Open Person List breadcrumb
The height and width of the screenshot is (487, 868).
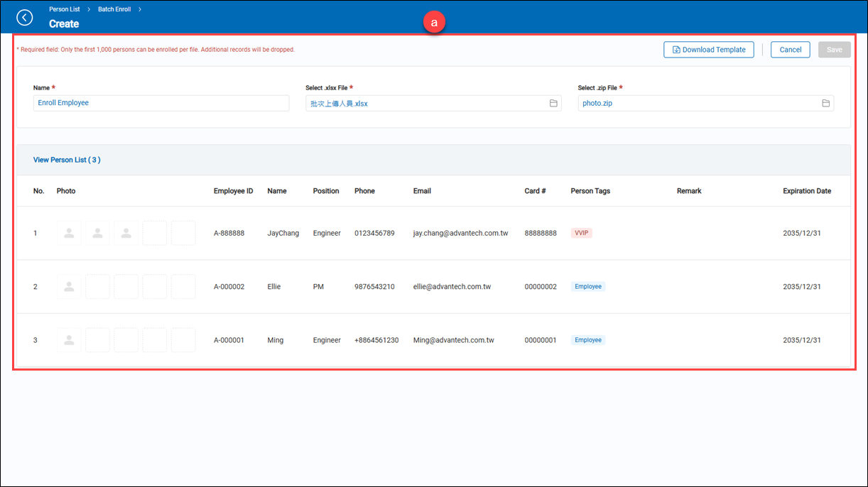(x=65, y=9)
